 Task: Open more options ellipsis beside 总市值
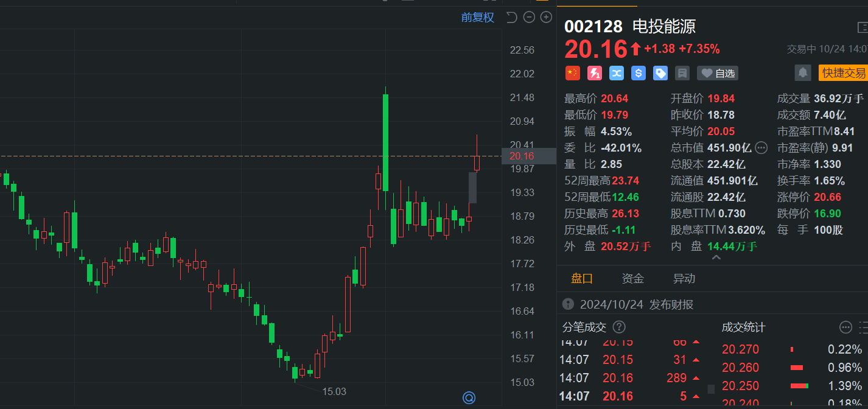click(761, 147)
